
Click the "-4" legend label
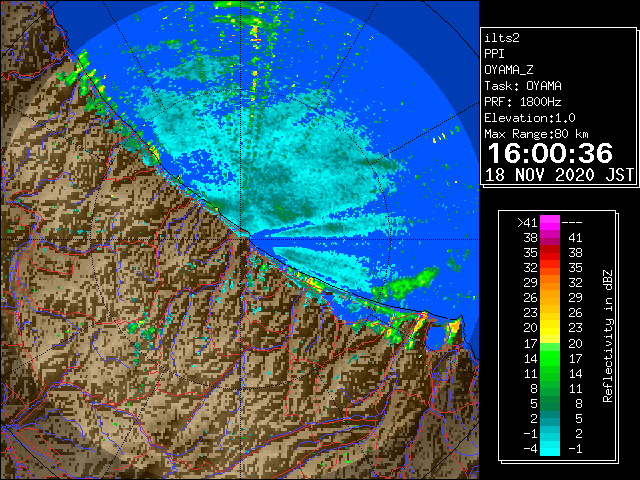tap(530, 449)
